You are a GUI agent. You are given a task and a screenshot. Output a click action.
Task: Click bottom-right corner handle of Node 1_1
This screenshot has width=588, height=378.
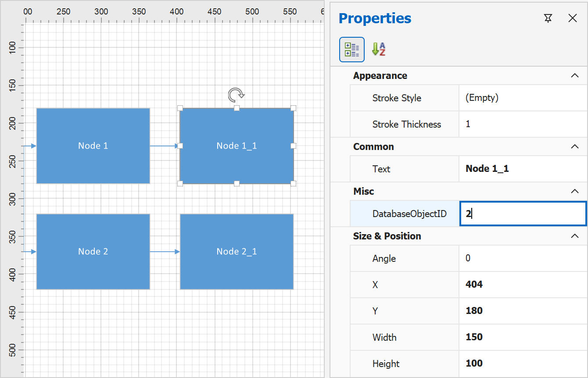click(294, 183)
